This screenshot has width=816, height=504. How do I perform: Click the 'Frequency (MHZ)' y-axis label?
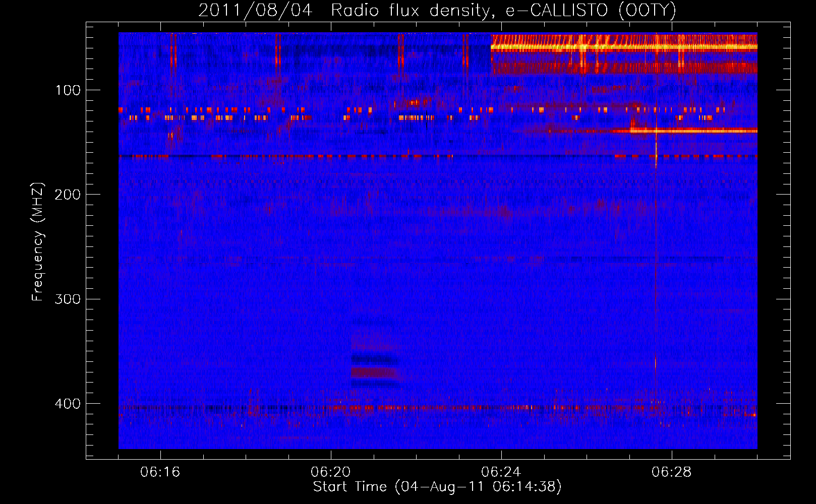coord(38,242)
